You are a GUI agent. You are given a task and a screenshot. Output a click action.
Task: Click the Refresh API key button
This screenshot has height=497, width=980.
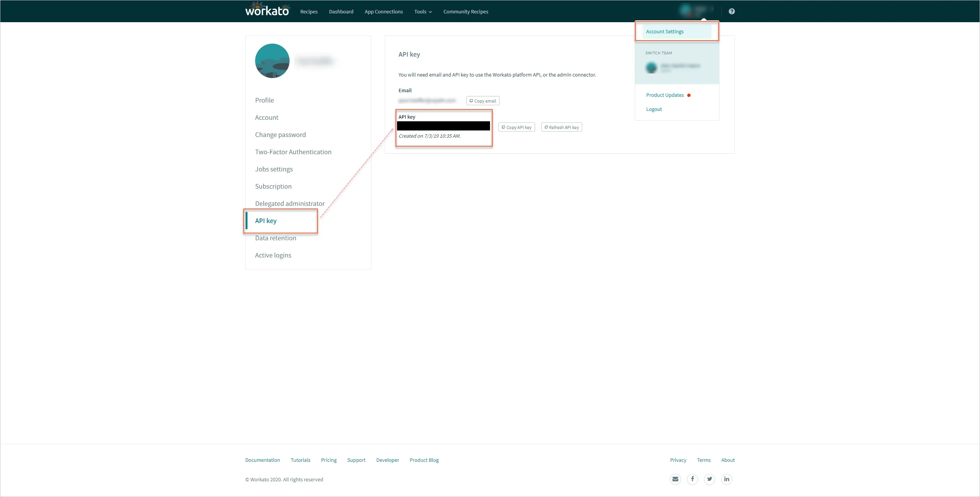coord(562,127)
